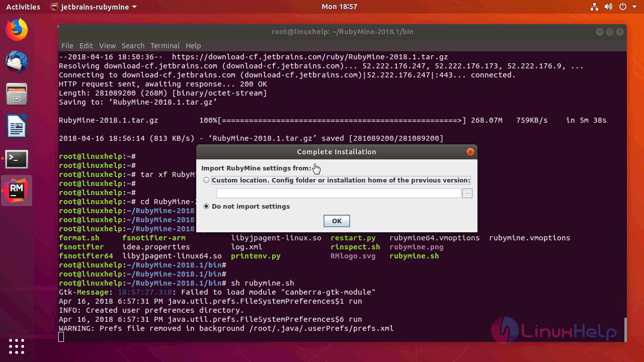Click libyjpagent-linux64.so file name
The width and height of the screenshot is (644, 362).
coord(172,256)
